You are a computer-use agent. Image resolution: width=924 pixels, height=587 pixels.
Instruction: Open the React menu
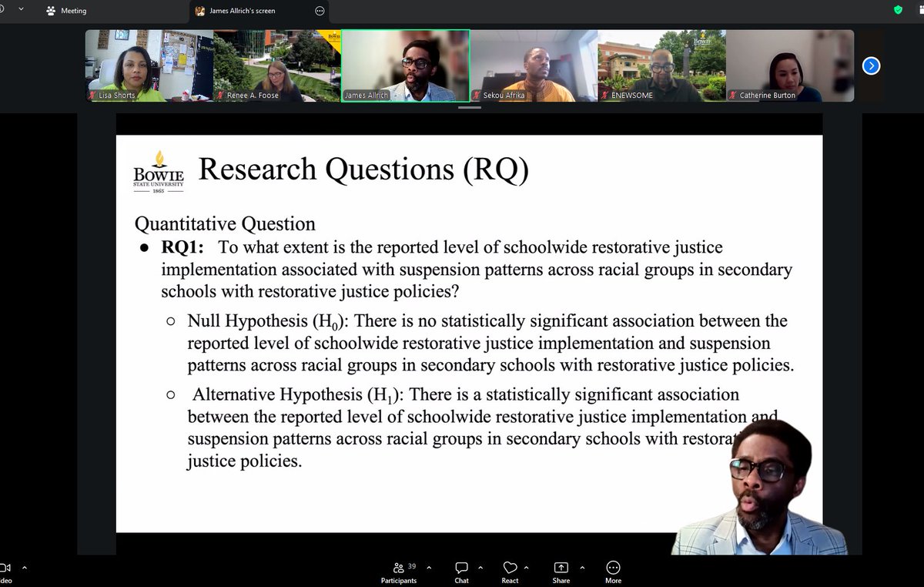click(510, 572)
